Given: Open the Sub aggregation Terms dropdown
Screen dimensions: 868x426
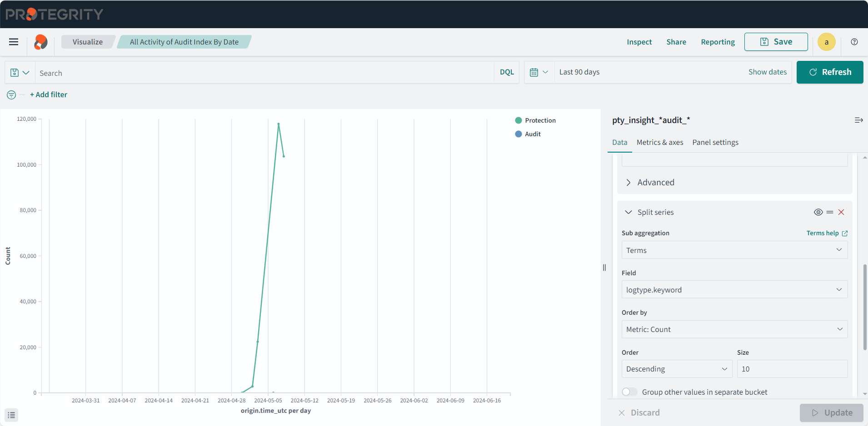Looking at the screenshot, I should pyautogui.click(x=734, y=250).
